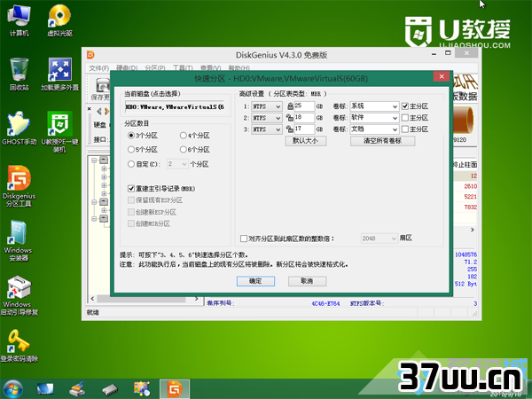
Task: Launch the GHOST手动 ghost icon
Action: coord(19,129)
